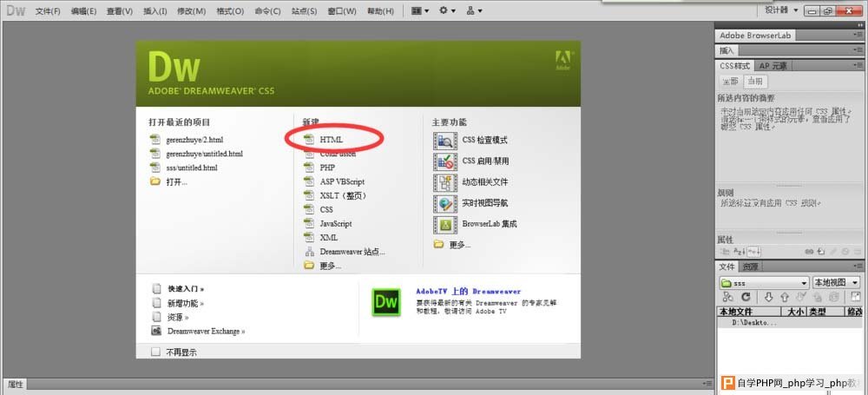
Task: Click the JavaScript document icon
Action: pos(309,223)
